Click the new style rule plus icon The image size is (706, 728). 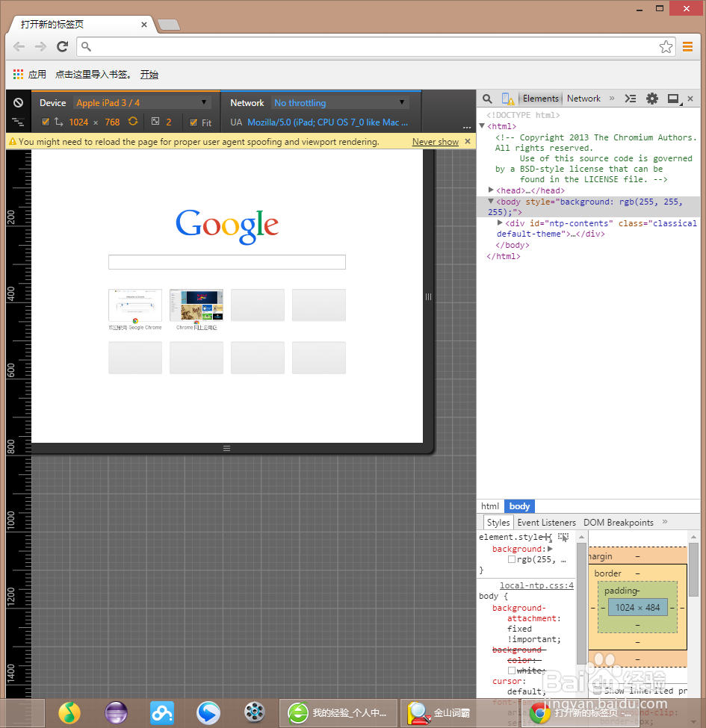pos(548,537)
